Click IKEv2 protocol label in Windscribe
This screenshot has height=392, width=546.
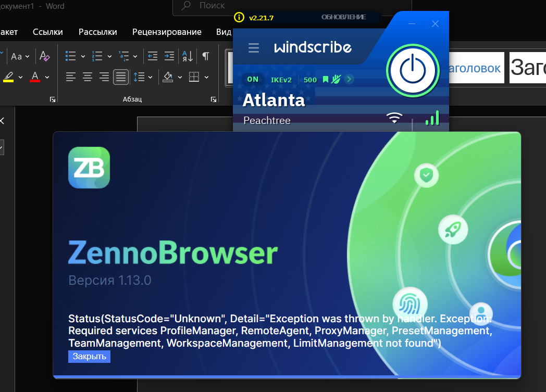281,80
